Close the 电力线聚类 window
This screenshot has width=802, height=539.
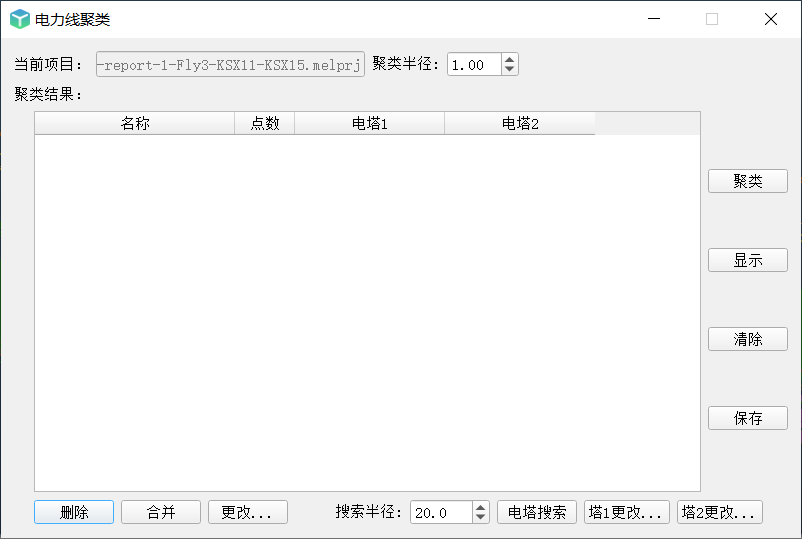click(771, 19)
